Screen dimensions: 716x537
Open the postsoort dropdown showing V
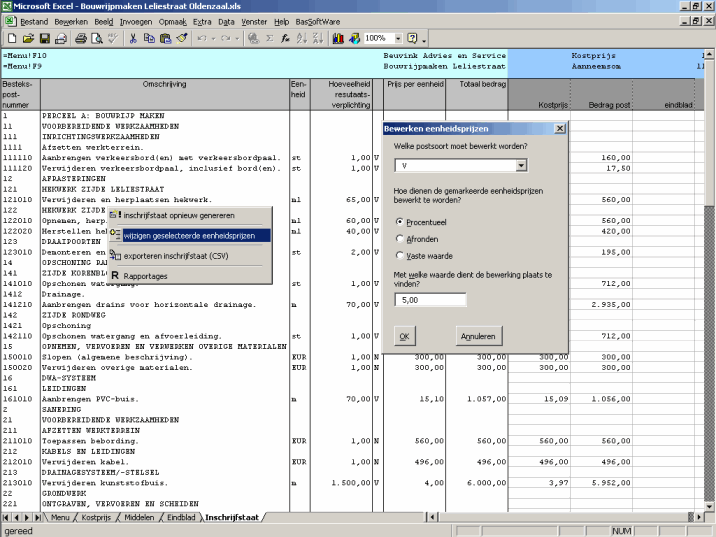pyautogui.click(x=521, y=166)
